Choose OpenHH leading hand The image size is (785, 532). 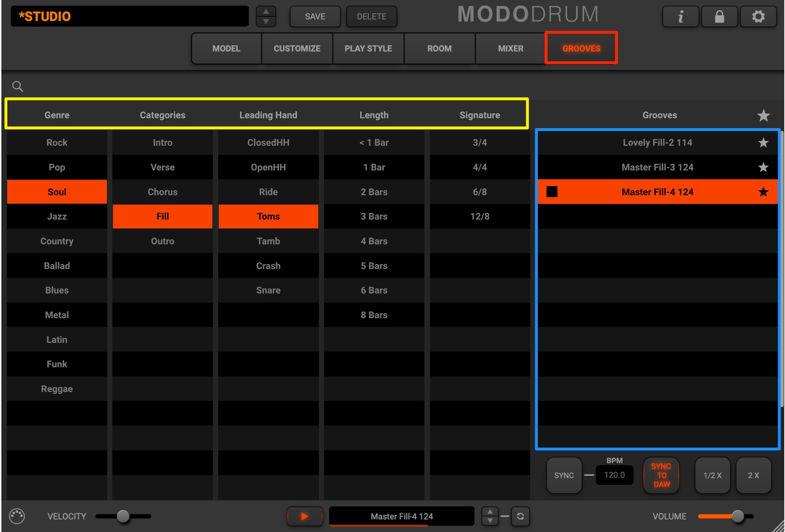pos(268,167)
